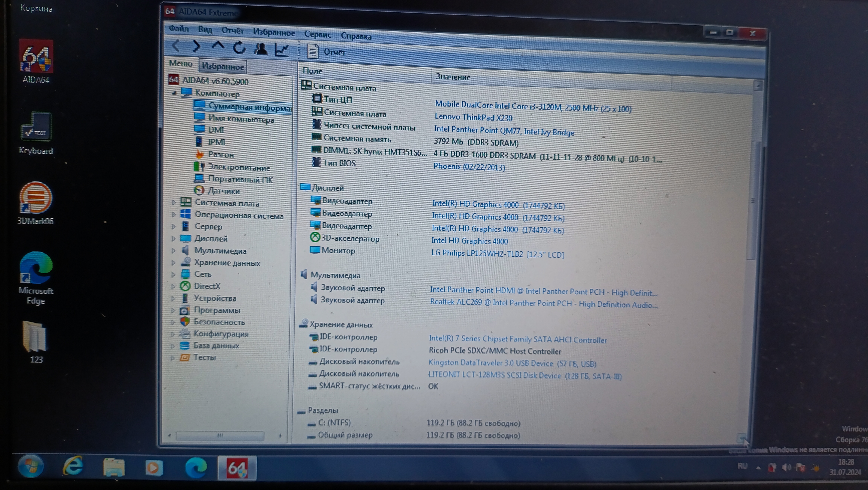868x490 pixels.
Task: Expand the DirectX tree node
Action: pyautogui.click(x=173, y=286)
